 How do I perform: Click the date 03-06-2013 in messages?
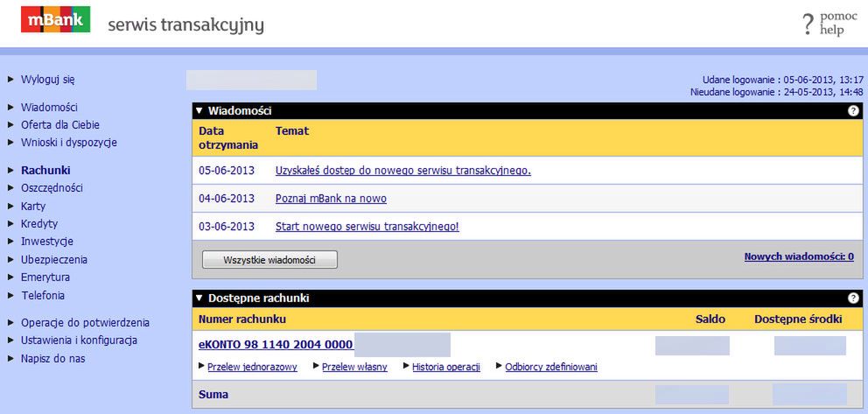point(227,227)
